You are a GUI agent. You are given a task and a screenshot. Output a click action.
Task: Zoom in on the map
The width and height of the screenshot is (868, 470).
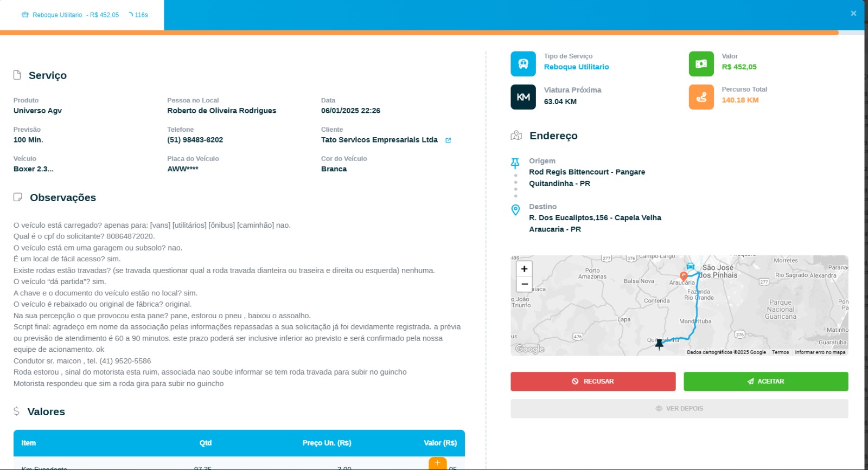pyautogui.click(x=525, y=269)
